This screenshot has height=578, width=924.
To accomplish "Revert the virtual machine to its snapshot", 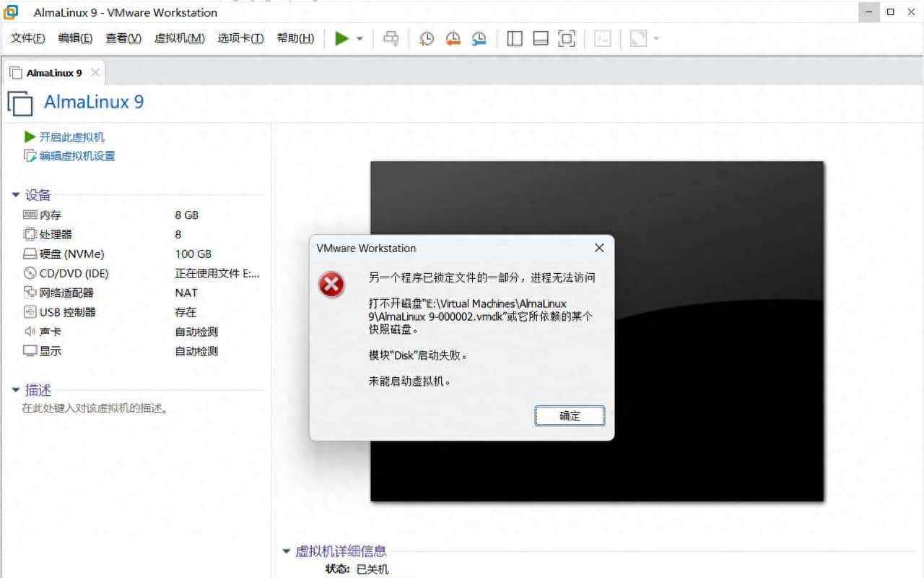I will [x=453, y=38].
